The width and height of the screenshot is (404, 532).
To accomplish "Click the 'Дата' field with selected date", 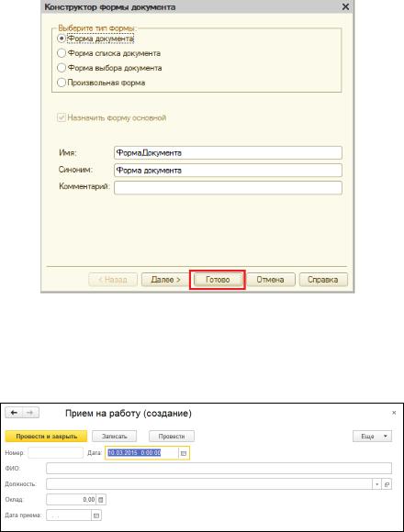I will click(141, 453).
